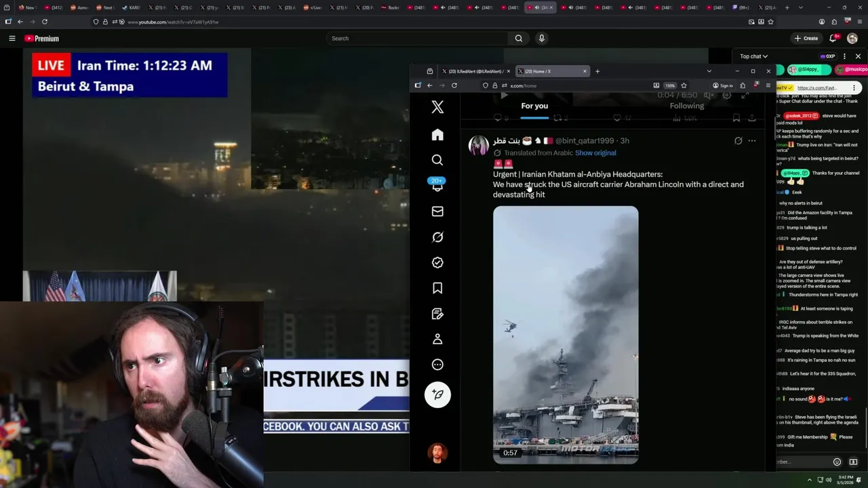Open a new tab in the x.com window
Image resolution: width=868 pixels, height=488 pixels.
(x=597, y=71)
